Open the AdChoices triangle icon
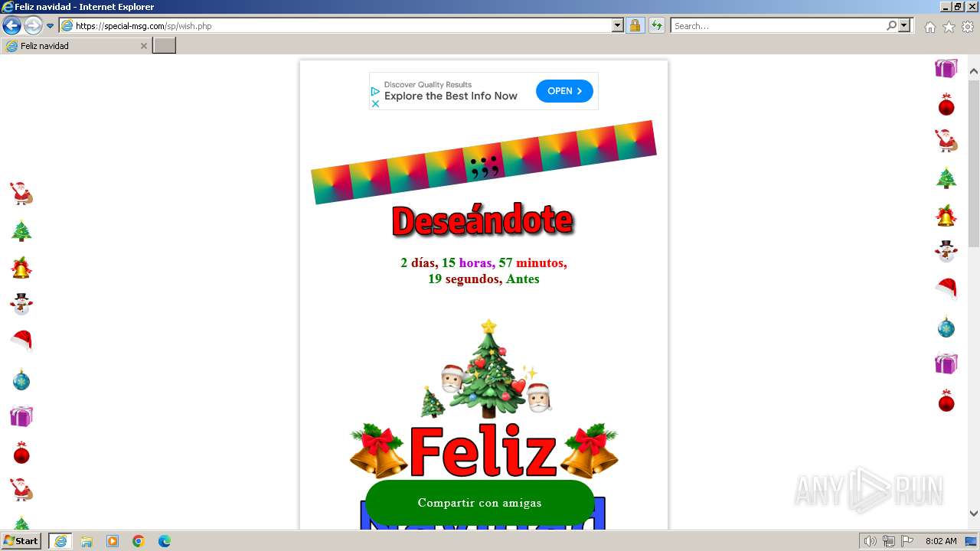 [x=375, y=91]
